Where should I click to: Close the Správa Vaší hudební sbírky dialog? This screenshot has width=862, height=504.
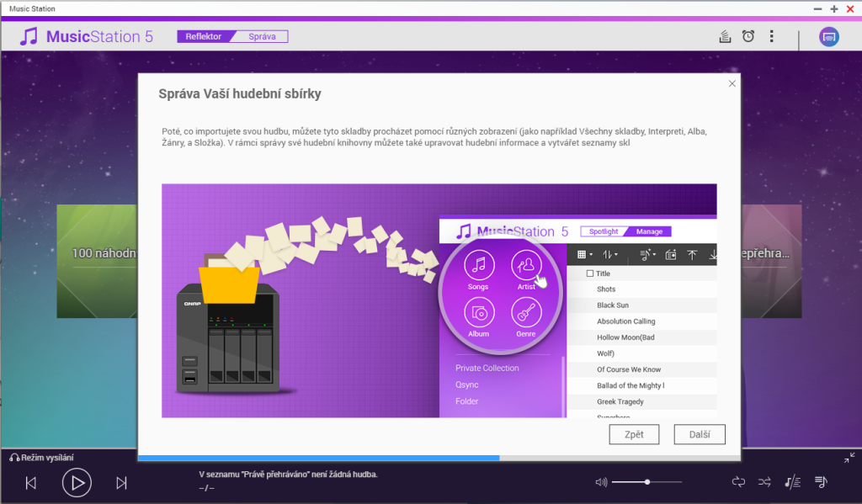pos(732,83)
